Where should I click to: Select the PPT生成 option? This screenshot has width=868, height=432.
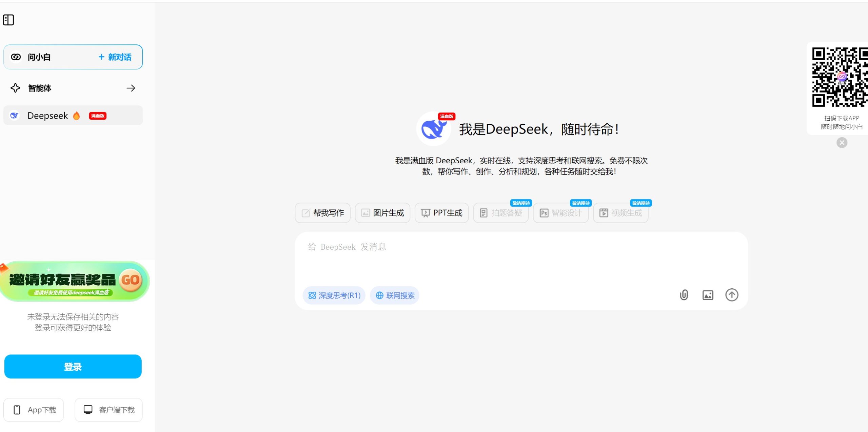[441, 213]
